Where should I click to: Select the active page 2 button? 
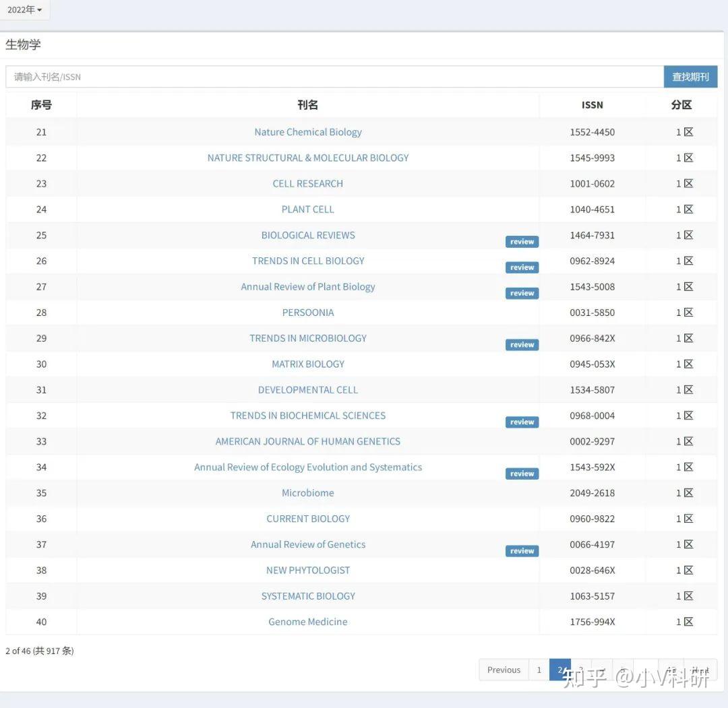click(x=560, y=670)
